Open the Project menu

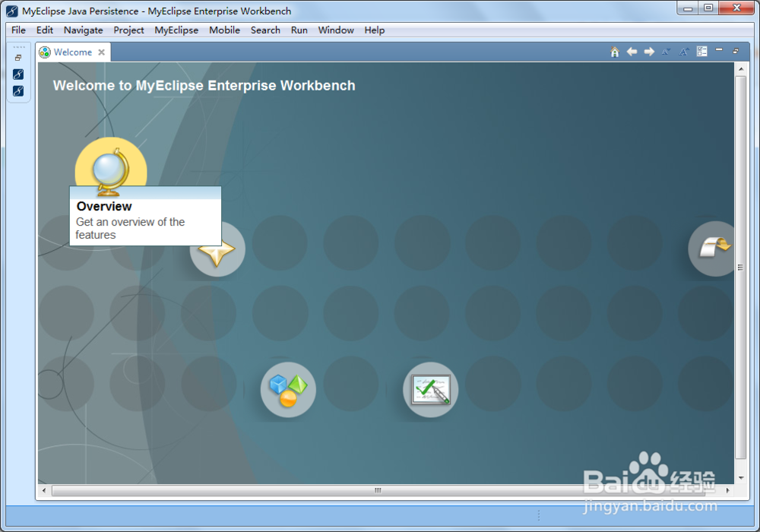coord(129,30)
